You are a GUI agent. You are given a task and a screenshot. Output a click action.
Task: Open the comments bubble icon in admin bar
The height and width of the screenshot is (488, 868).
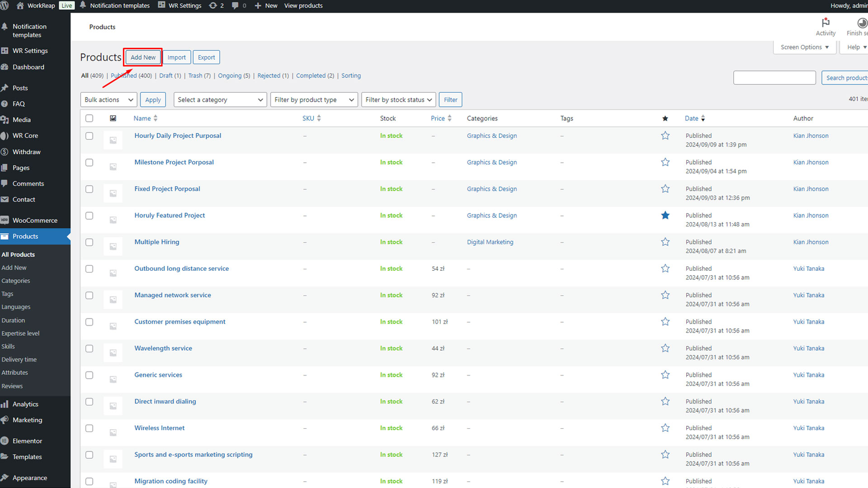(235, 5)
